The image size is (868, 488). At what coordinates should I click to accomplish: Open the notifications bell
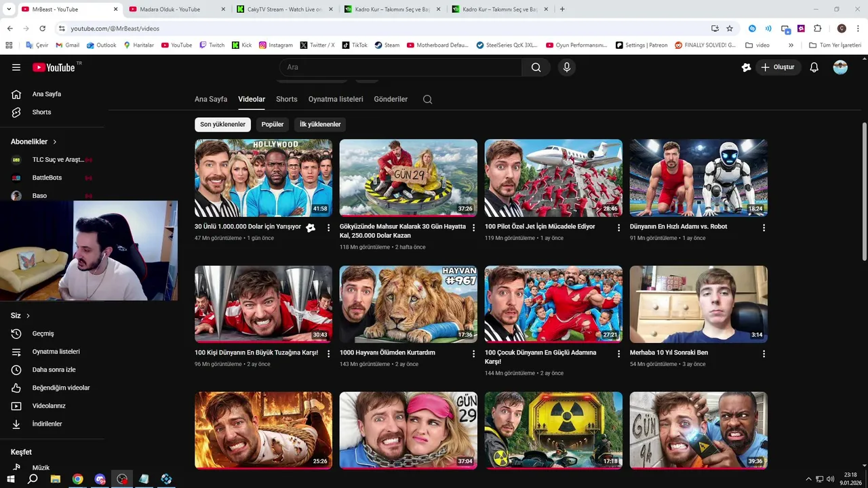pos(814,67)
